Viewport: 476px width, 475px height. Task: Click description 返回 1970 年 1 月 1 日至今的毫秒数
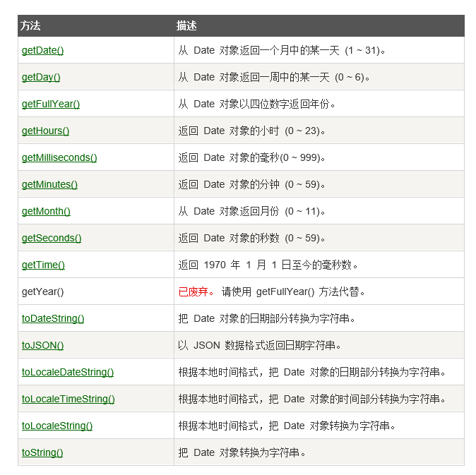(x=268, y=265)
